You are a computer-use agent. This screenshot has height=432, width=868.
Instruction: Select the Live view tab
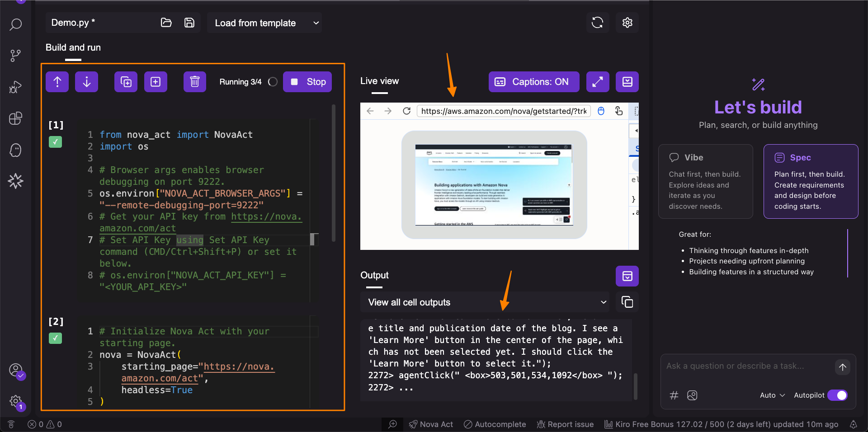[380, 81]
